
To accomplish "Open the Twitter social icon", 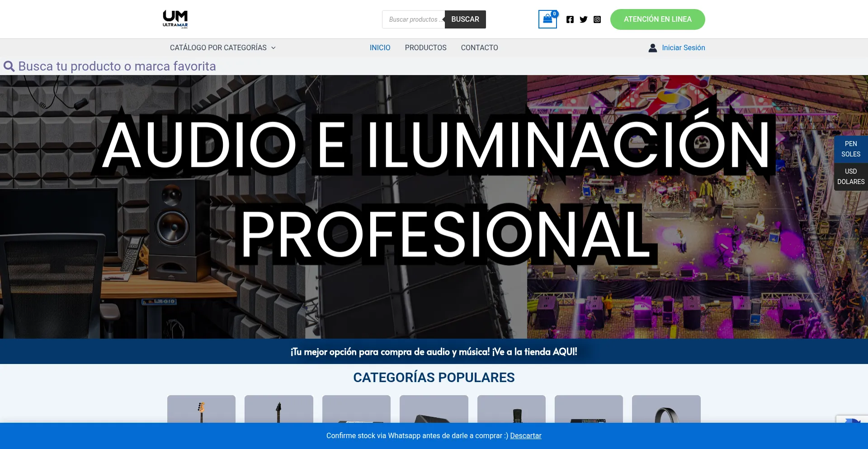I will point(584,19).
